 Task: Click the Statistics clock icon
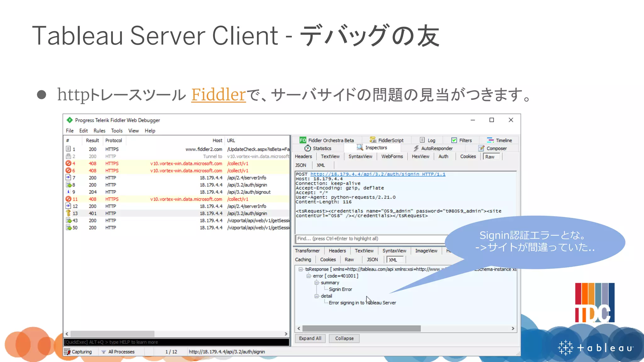308,148
